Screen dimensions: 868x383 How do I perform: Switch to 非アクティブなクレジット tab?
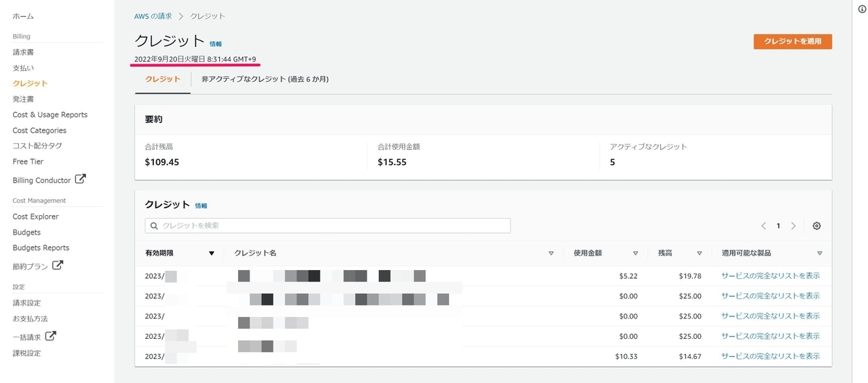(265, 79)
